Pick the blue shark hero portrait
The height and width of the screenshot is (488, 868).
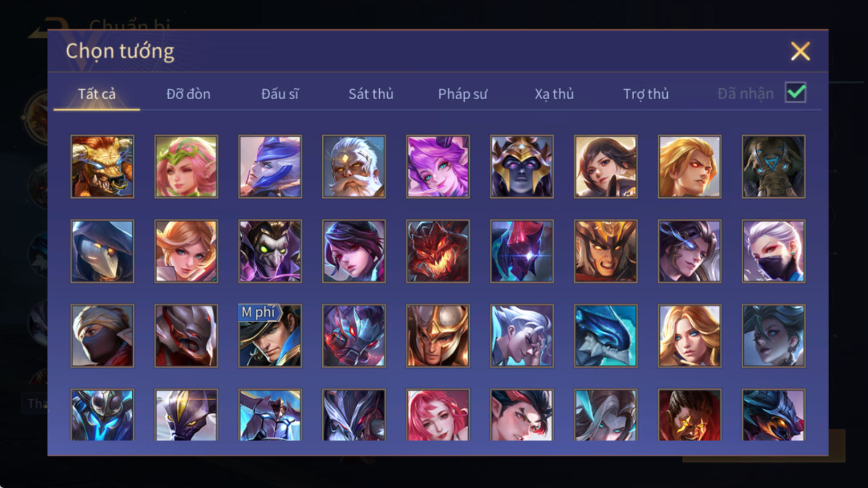(x=606, y=336)
